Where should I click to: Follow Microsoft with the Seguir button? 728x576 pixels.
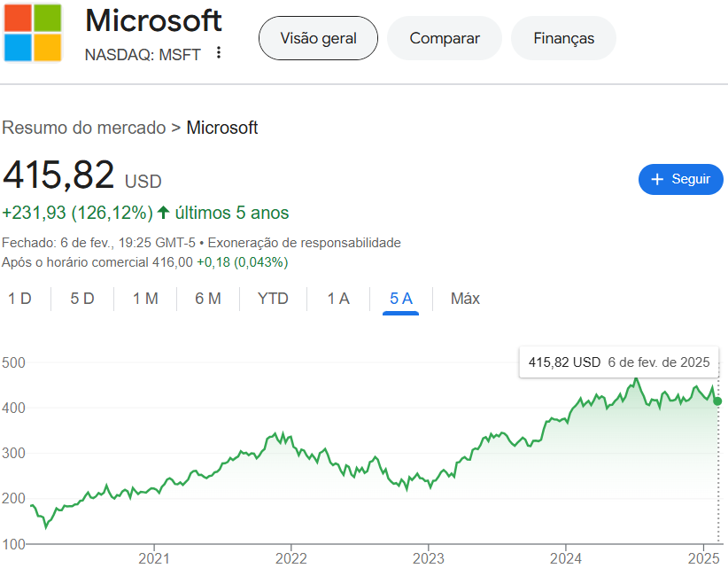pyautogui.click(x=680, y=179)
